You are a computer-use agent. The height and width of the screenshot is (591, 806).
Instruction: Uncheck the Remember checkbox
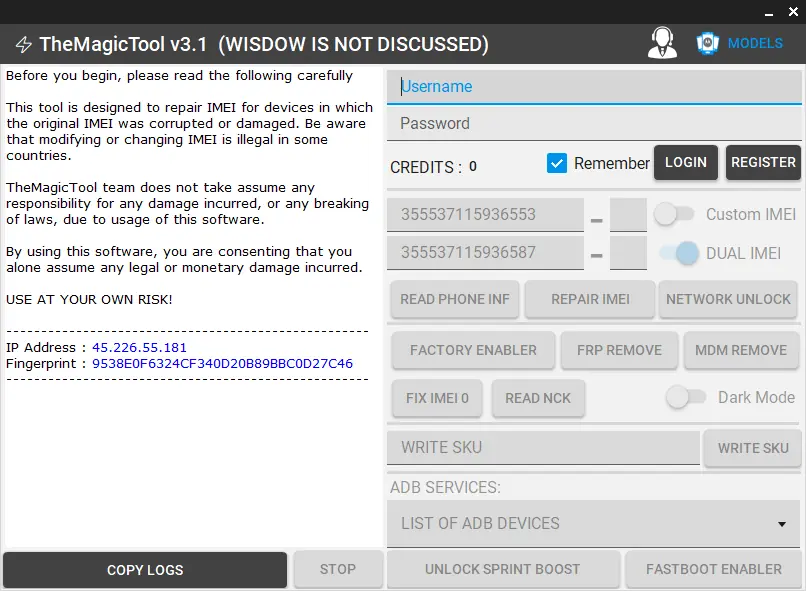tap(557, 163)
